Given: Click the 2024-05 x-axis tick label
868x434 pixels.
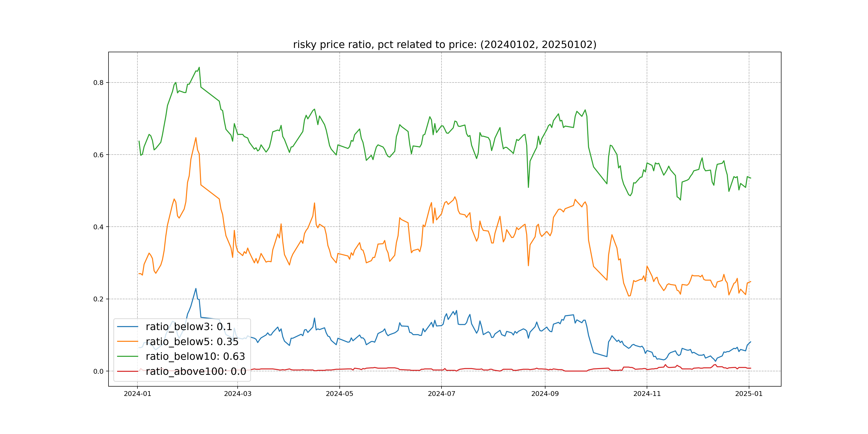Looking at the screenshot, I should pos(339,394).
